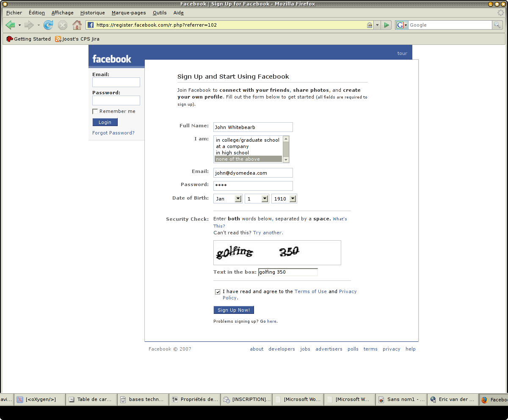Image resolution: width=508 pixels, height=420 pixels.
Task: Follow the Forgot Password? link
Action: tap(113, 133)
